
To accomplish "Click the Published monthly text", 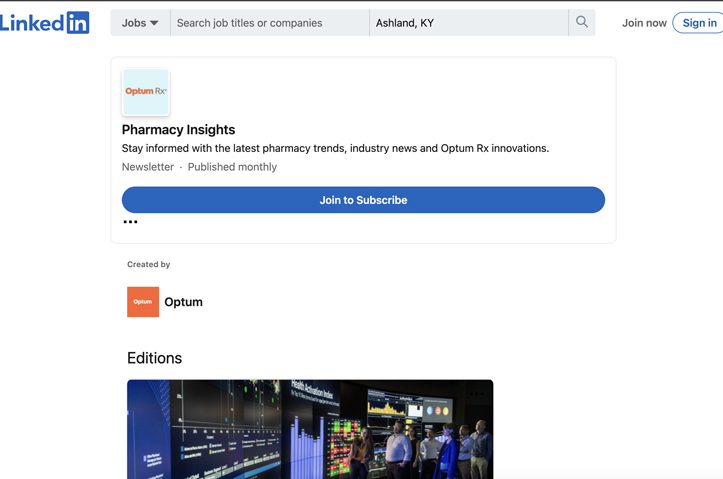I will click(x=232, y=167).
